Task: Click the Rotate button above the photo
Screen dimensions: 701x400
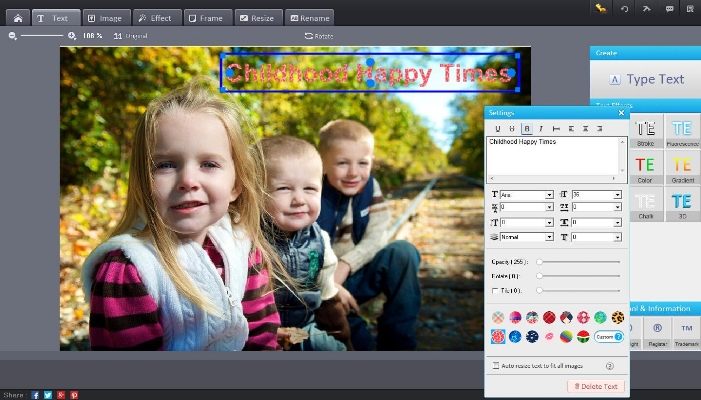Action: [x=319, y=36]
